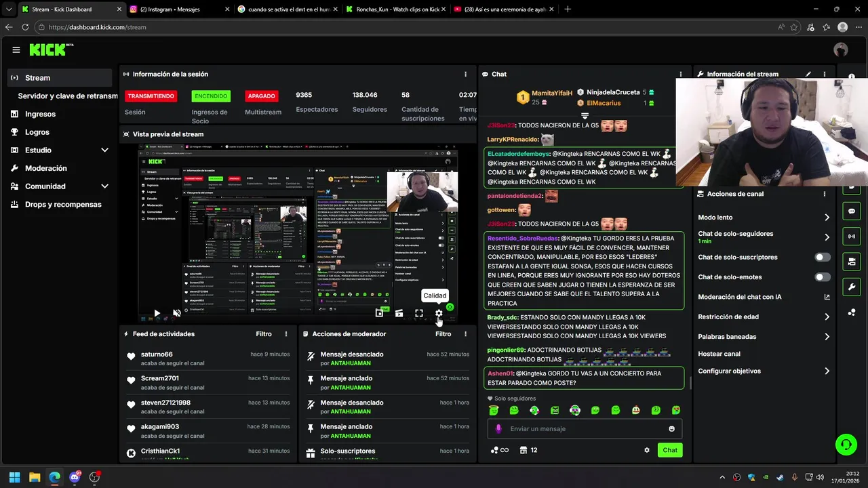Screen dimensions: 868x488
Task: Click the Enviar un mensaje field
Action: [x=585, y=428]
